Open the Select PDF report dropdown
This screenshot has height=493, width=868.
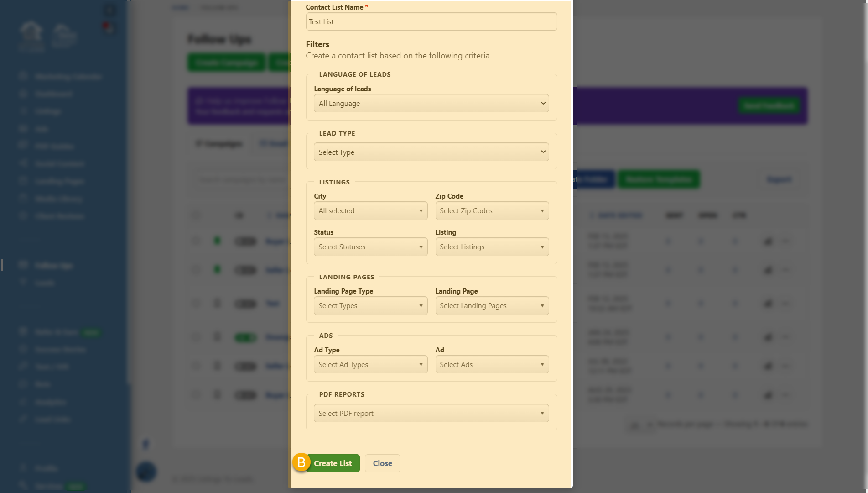[431, 413]
